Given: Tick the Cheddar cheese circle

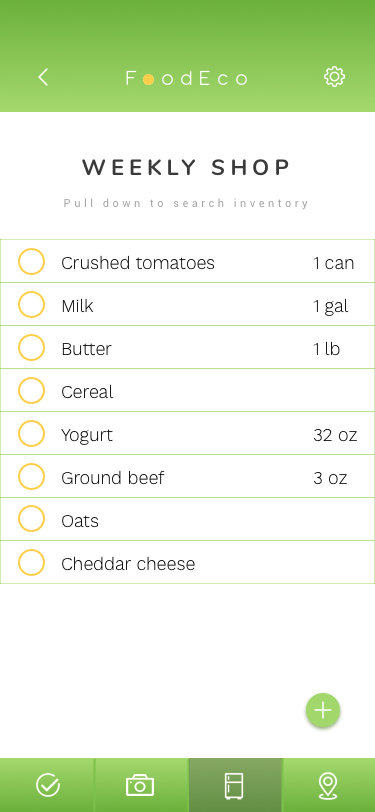Looking at the screenshot, I should (x=31, y=562).
